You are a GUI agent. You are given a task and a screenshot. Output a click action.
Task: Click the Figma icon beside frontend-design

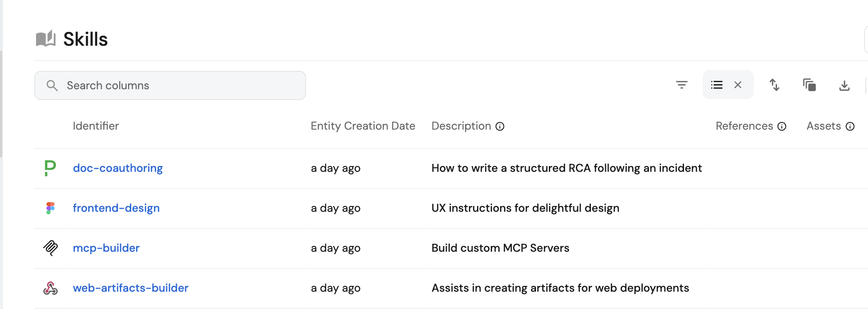pyautogui.click(x=51, y=208)
